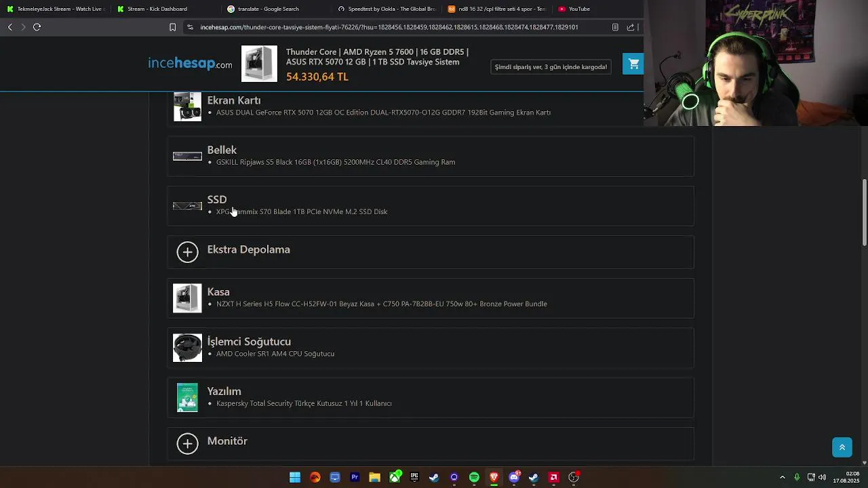Show hidden tray icons chevron
Image resolution: width=868 pixels, height=488 pixels.
(782, 477)
